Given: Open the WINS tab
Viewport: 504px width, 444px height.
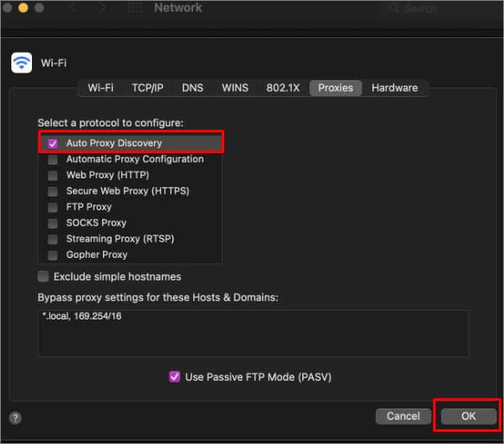Looking at the screenshot, I should click(235, 87).
